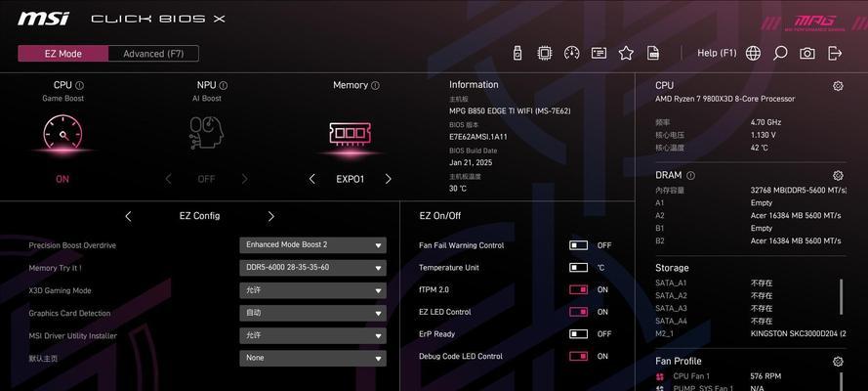Click Help (F1)
868x391 pixels.
coord(717,53)
